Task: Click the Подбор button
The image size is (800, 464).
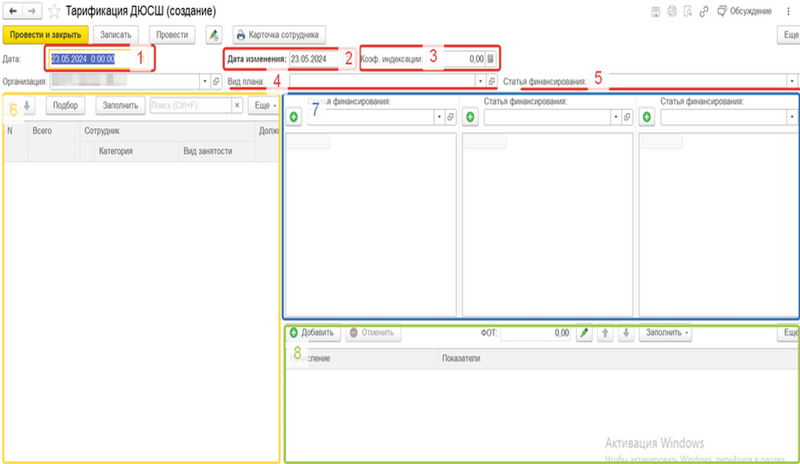Action: click(x=65, y=104)
